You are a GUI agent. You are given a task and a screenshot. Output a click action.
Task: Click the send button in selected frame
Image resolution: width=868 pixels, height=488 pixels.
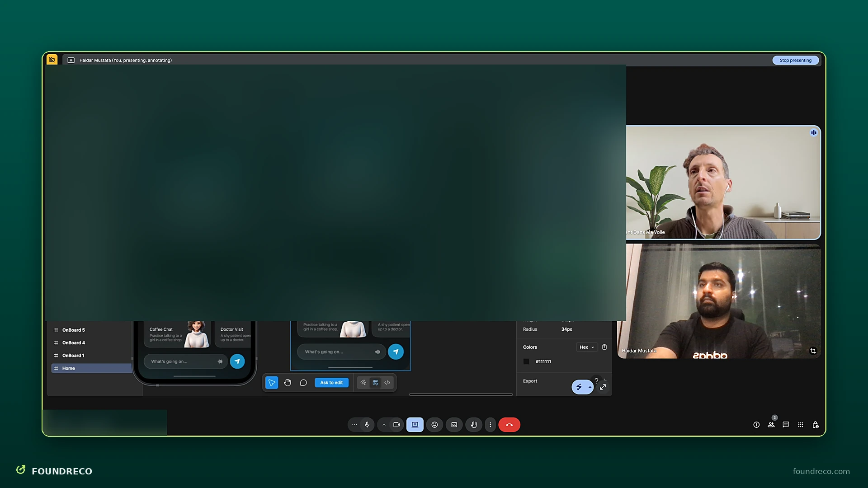coord(396,352)
